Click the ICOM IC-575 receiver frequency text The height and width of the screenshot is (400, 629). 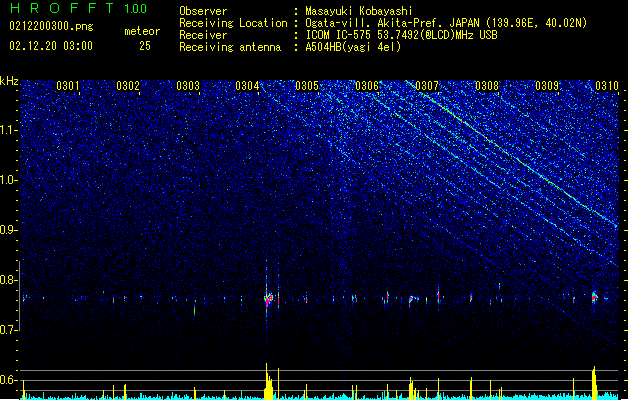click(x=402, y=35)
